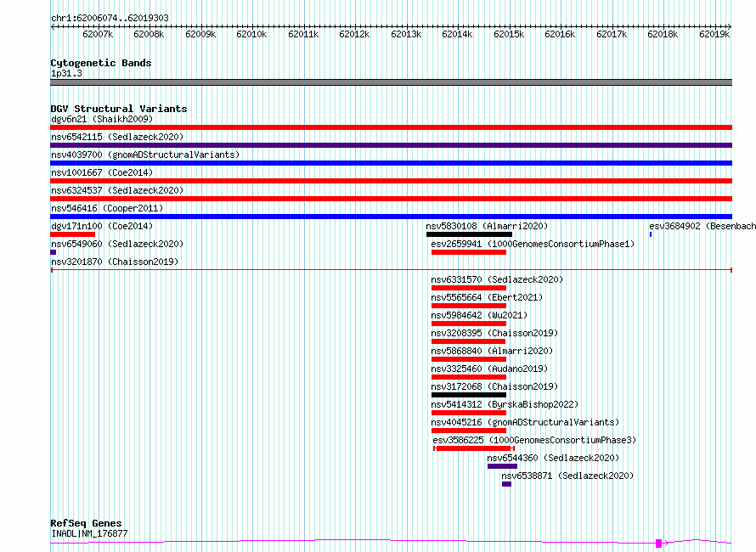The width and height of the screenshot is (756, 552).
Task: Select the nsv6549060 small purple marker
Action: click(x=53, y=252)
